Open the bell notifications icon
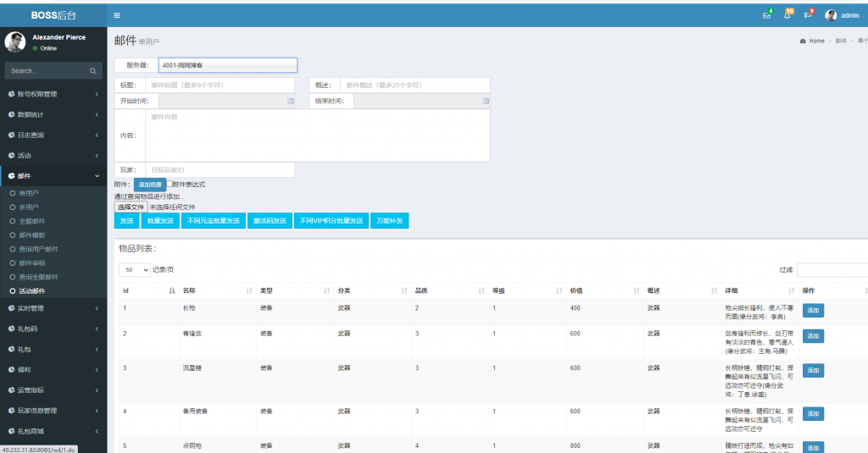 (787, 15)
